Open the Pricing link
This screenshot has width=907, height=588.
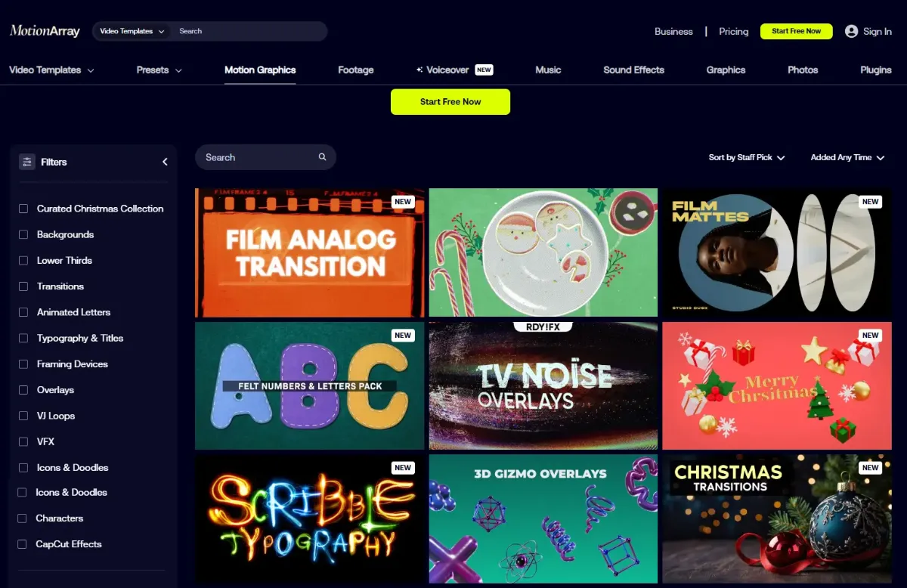click(733, 31)
